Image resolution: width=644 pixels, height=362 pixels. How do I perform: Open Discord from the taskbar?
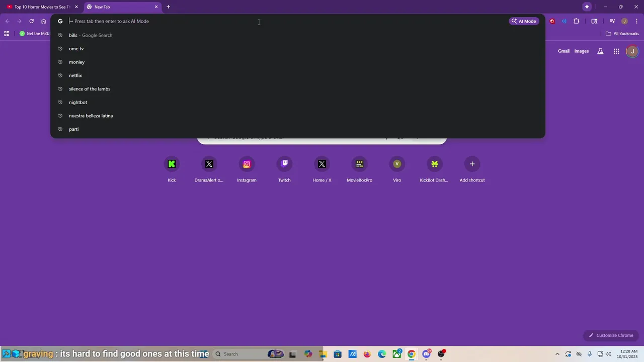coord(427,354)
